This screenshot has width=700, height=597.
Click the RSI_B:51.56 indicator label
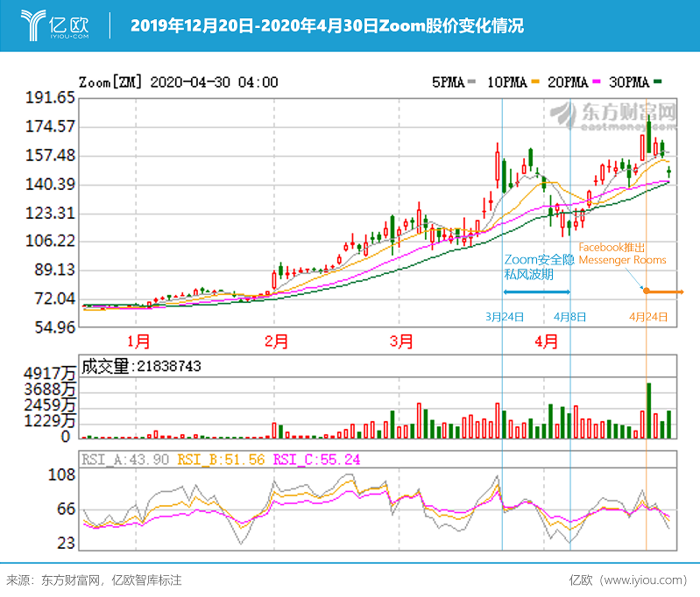coord(221,460)
